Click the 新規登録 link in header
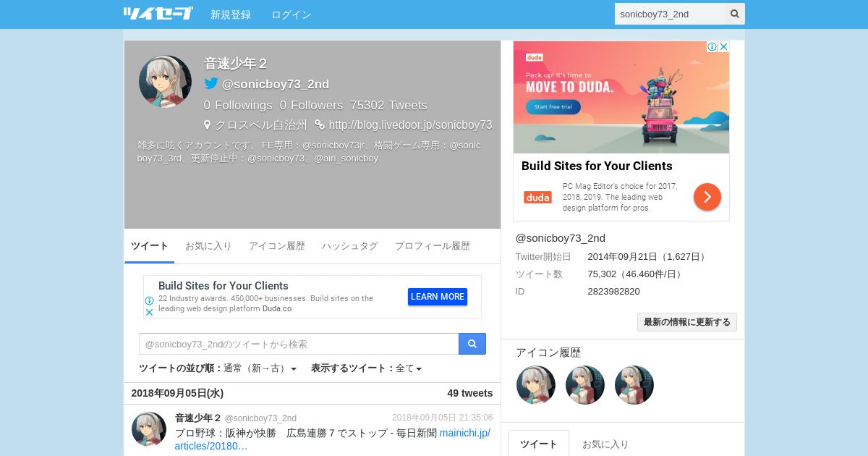The width and height of the screenshot is (868, 456). point(231,14)
